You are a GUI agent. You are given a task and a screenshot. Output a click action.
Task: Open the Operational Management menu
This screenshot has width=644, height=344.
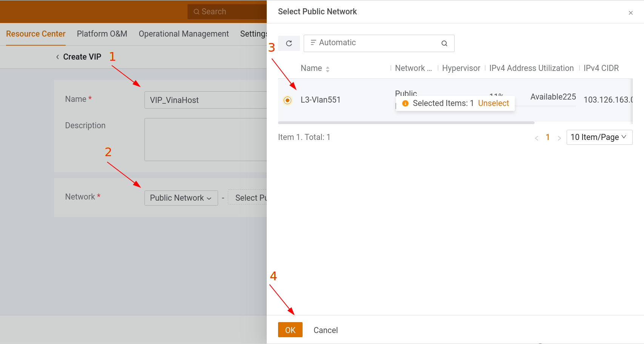[184, 34]
